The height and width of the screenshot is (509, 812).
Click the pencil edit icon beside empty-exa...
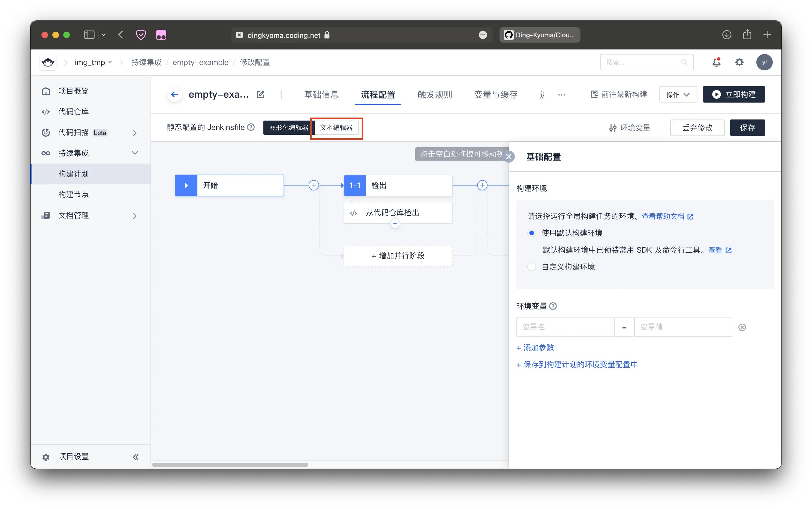[x=260, y=94]
